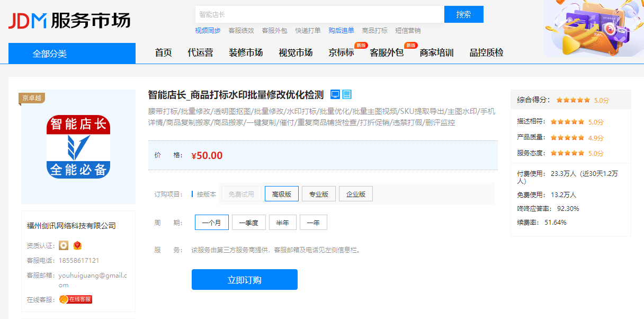Click the 搜索 button

464,14
